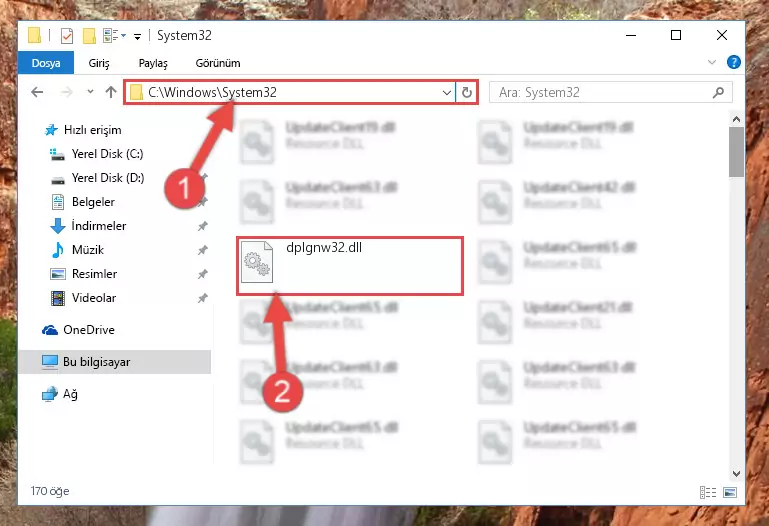Go back with the left arrow
Screen dimensions: 769x526
tap(37, 92)
